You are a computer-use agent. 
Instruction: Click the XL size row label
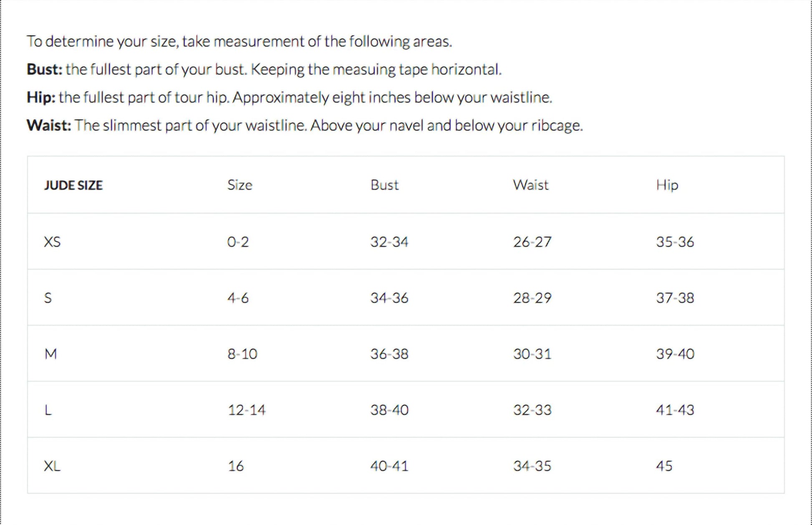(x=52, y=466)
